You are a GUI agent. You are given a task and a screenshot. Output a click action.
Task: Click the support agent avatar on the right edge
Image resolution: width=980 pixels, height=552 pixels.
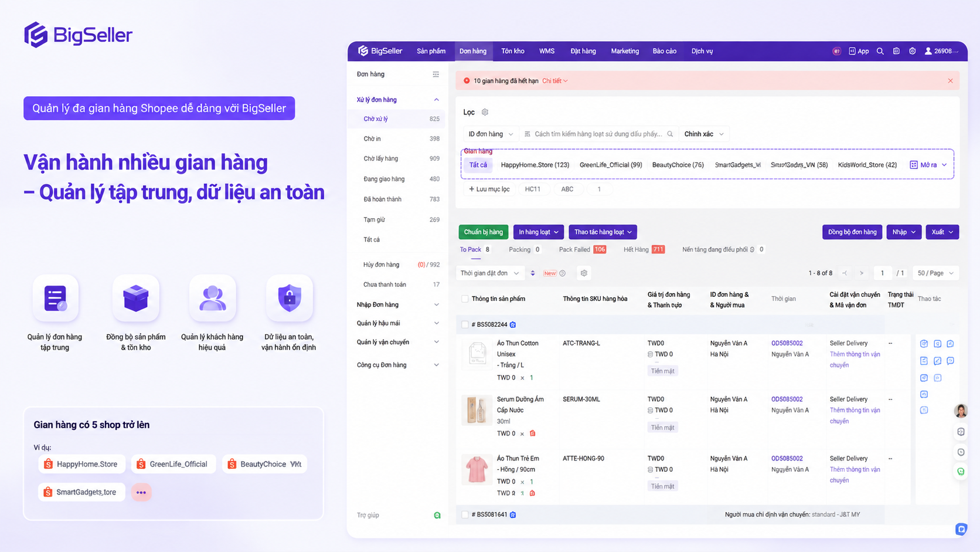tap(961, 411)
